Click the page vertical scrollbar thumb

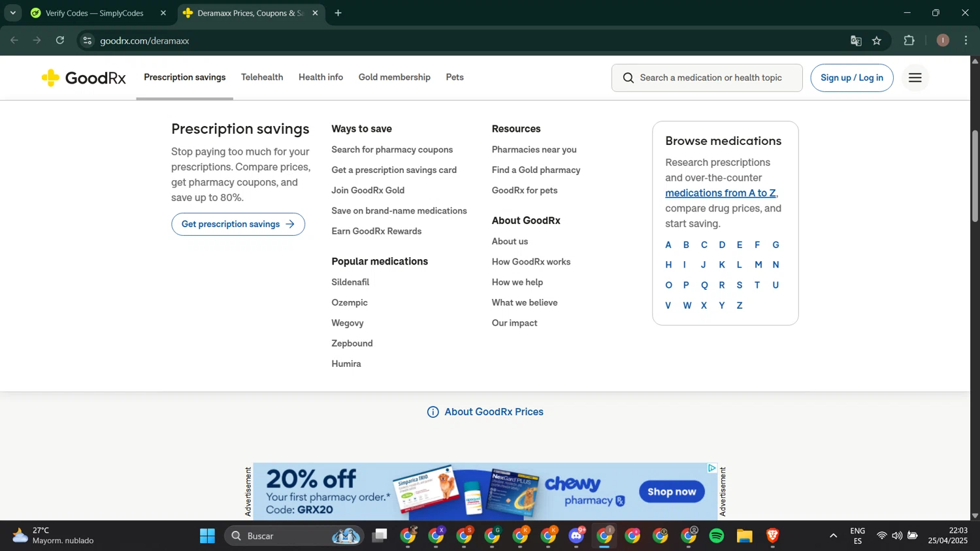(975, 176)
